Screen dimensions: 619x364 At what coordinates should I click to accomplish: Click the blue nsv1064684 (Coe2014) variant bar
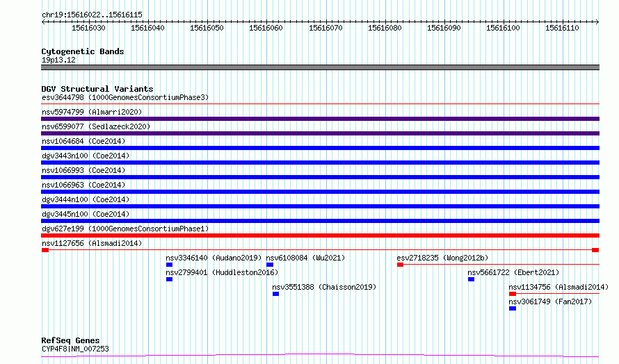[320, 148]
